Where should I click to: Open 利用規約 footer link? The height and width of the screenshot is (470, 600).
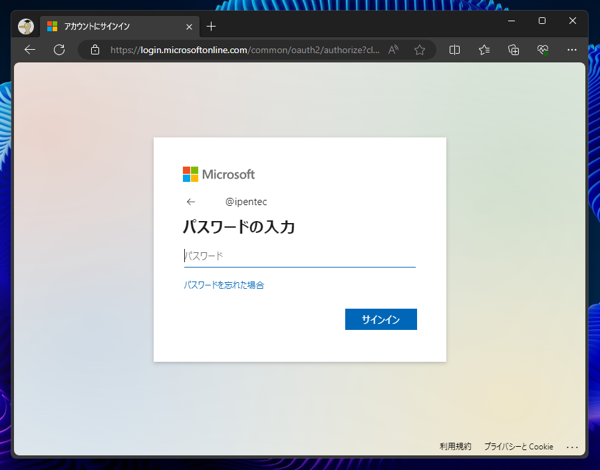(455, 446)
